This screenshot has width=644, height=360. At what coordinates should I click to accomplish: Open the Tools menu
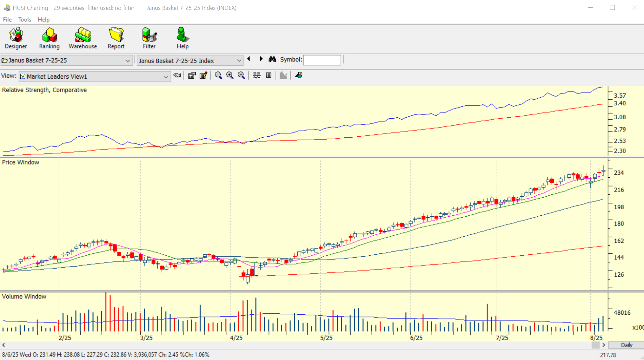pos(24,20)
